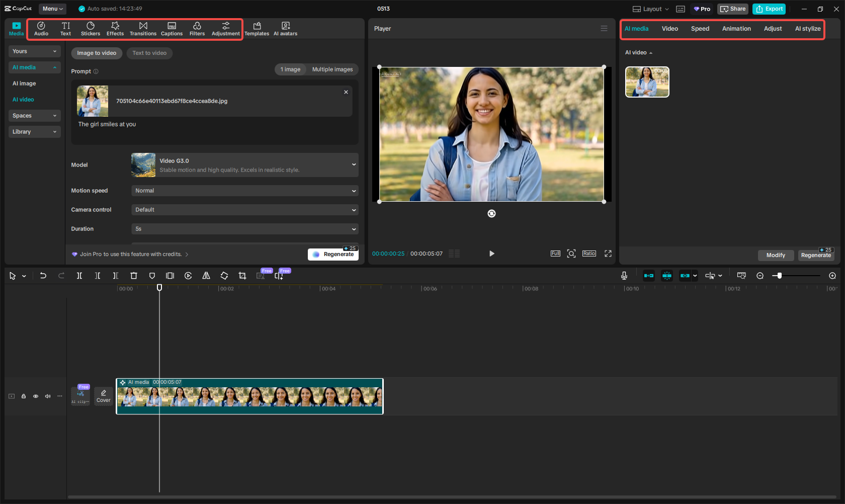
Task: Click the Delete icon in timeline toolbar
Action: pos(134,276)
